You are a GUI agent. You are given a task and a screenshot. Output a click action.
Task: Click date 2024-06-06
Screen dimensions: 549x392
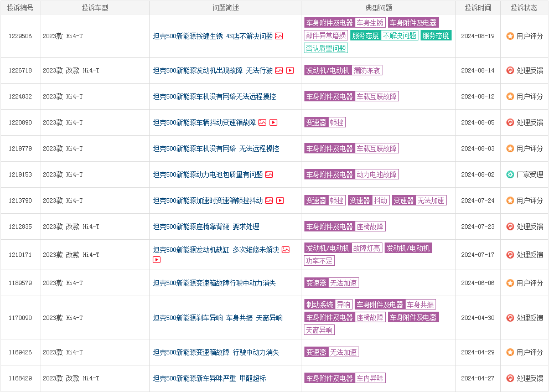click(478, 283)
